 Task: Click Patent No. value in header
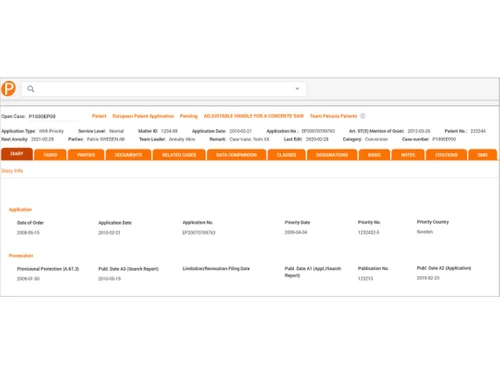(x=478, y=131)
